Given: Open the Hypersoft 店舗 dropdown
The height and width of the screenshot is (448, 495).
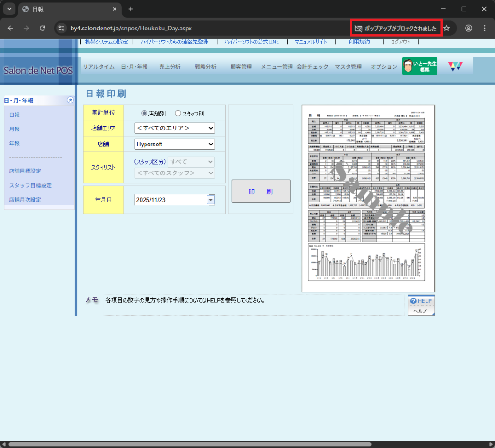Looking at the screenshot, I should pos(175,144).
